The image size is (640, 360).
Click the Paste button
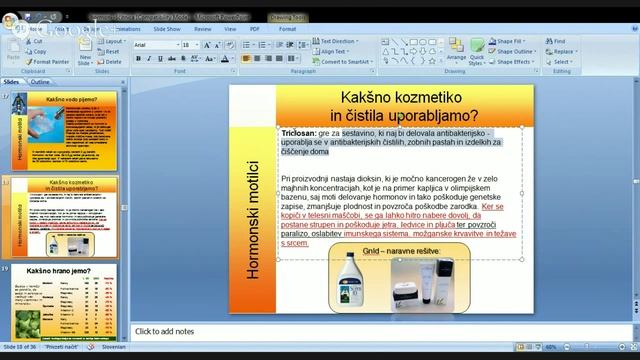[13, 51]
